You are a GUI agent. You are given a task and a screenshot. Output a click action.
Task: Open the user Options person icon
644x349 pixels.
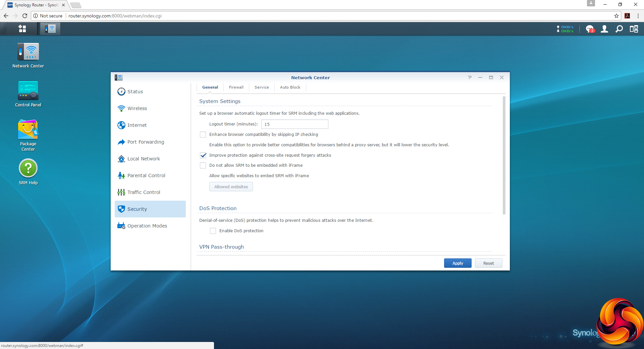click(604, 29)
